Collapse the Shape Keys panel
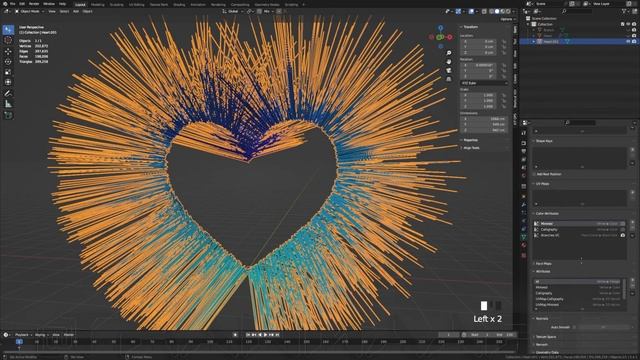 [543, 141]
